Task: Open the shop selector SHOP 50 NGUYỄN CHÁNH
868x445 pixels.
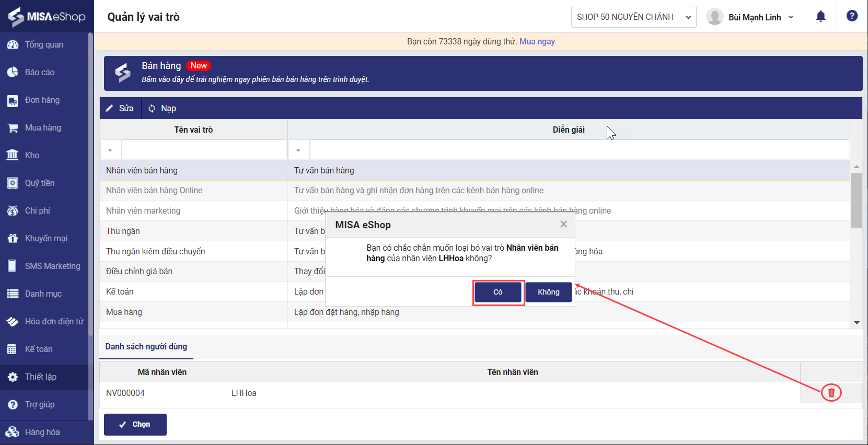Action: coord(633,17)
